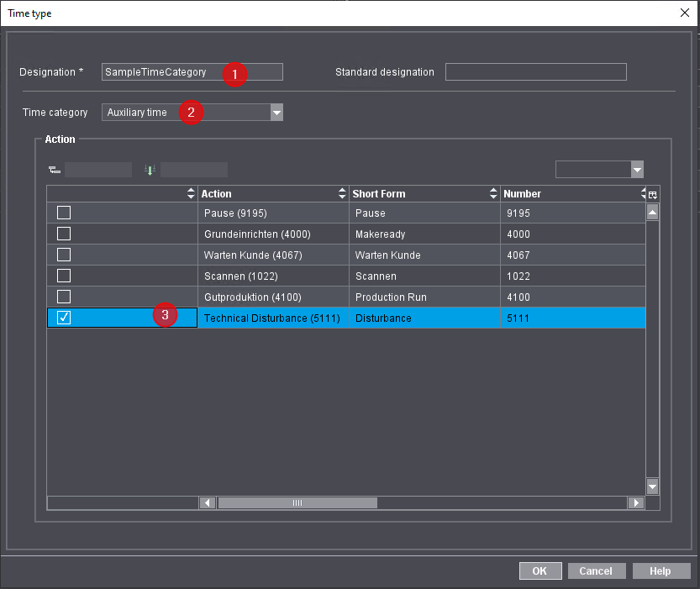Sort the Short Form column using its sort arrows

point(493,193)
